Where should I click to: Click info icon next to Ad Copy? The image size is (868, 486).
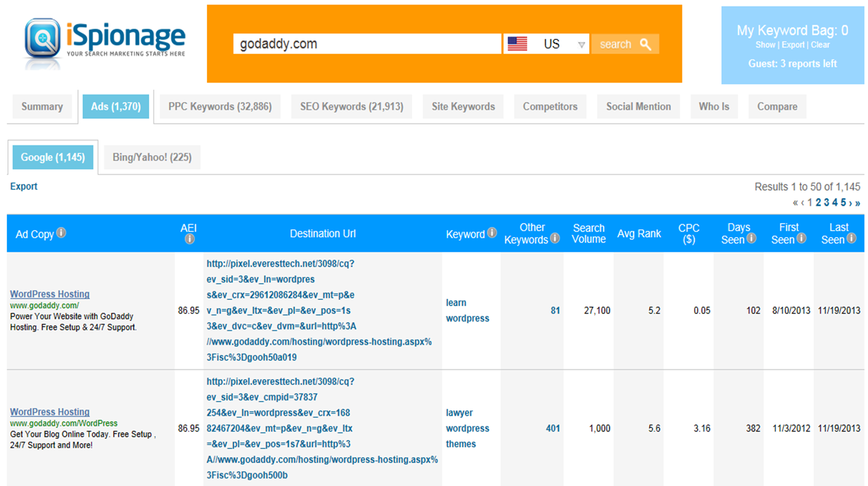[x=61, y=233]
